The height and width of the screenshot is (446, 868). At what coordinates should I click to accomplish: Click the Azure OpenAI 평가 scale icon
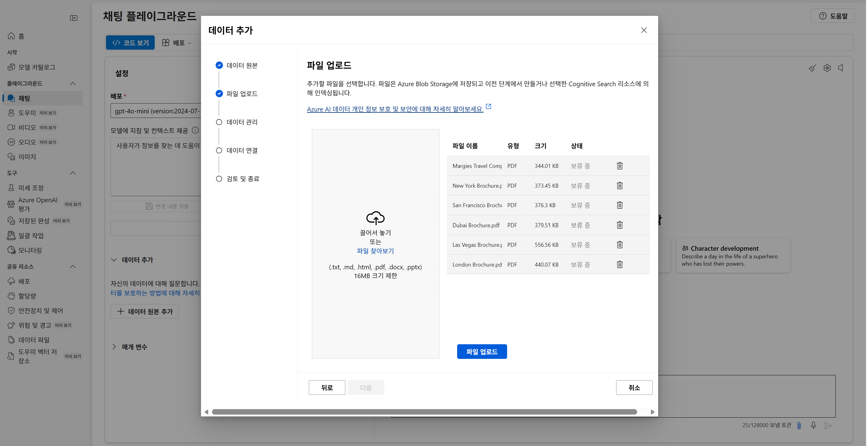[11, 204]
